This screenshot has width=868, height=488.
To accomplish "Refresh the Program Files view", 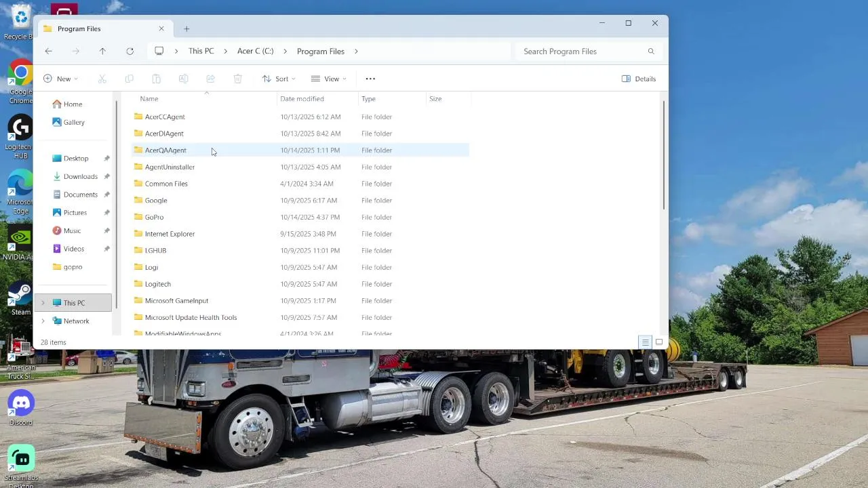I will coord(130,52).
